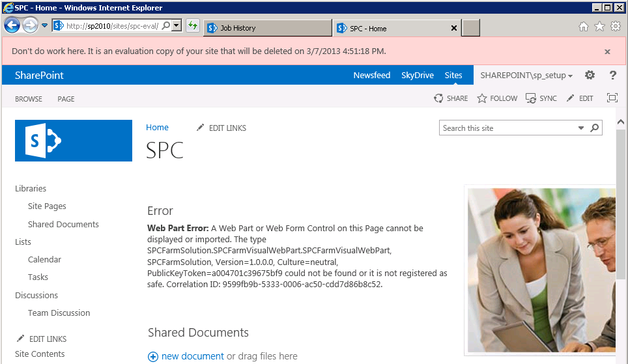
Task: Click the new document link
Action: click(x=193, y=356)
